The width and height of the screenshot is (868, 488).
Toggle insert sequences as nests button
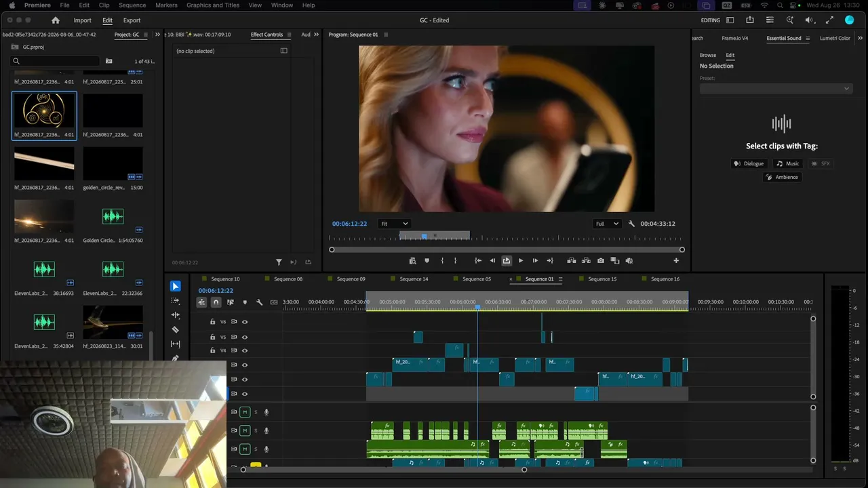[201, 302]
